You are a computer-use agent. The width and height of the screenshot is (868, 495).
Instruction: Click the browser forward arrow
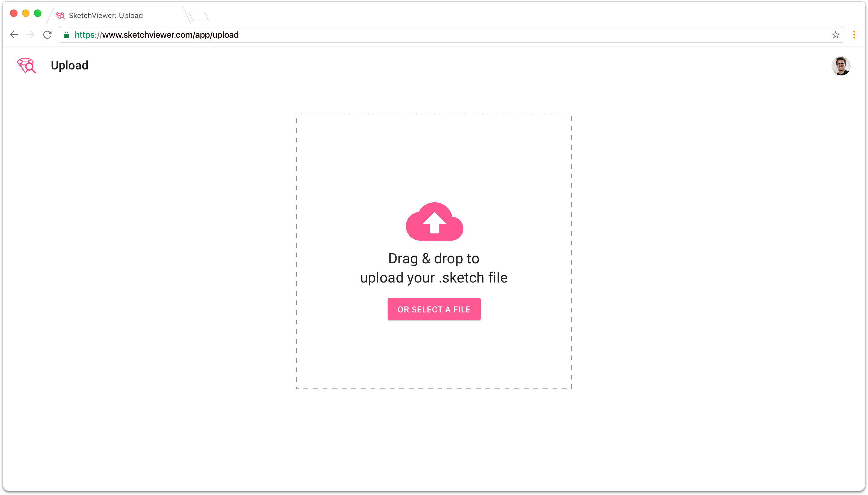pyautogui.click(x=31, y=35)
